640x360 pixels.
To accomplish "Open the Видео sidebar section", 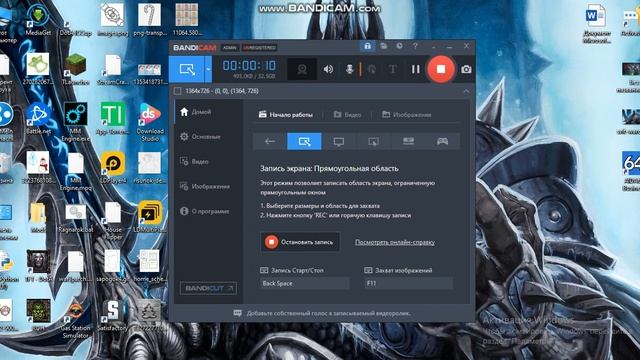I will click(x=208, y=162).
